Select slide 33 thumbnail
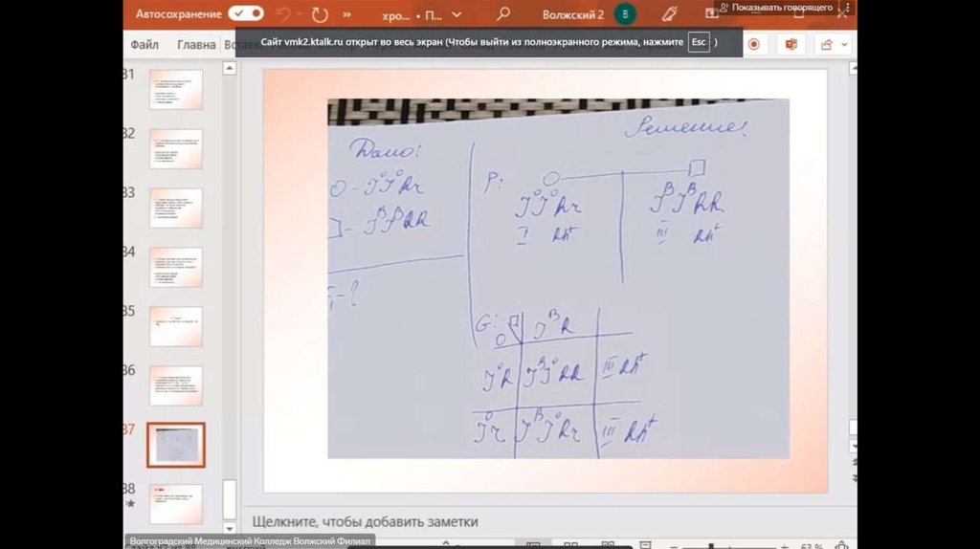The height and width of the screenshot is (549, 980). tap(176, 208)
